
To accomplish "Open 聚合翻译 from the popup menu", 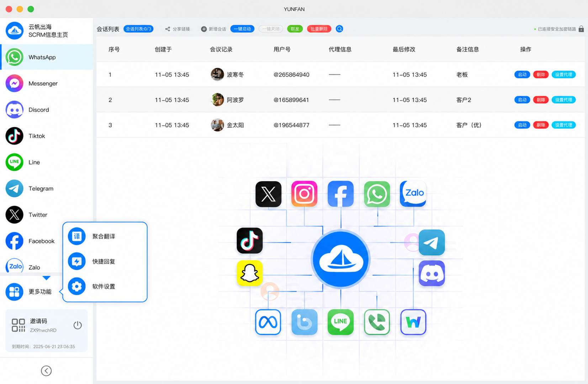I will pyautogui.click(x=105, y=236).
